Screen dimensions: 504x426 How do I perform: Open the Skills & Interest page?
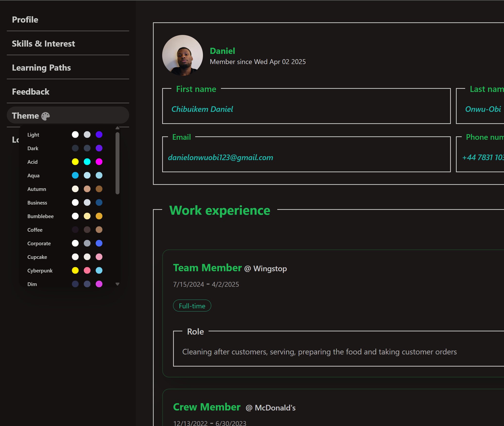coord(43,44)
